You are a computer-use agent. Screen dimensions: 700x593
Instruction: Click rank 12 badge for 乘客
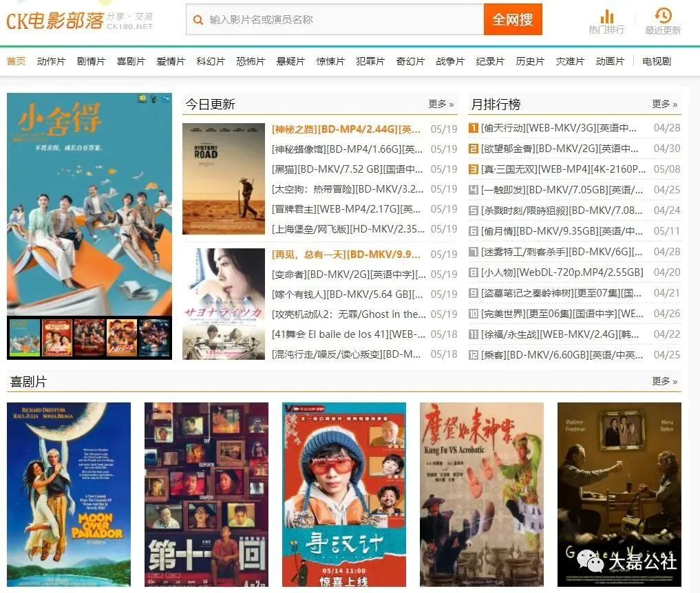coord(474,355)
